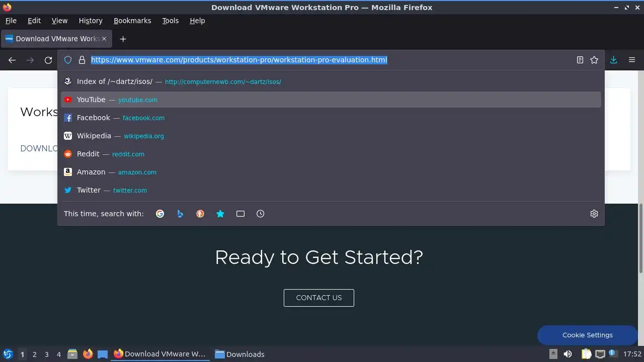Open the File menu
The height and width of the screenshot is (362, 644).
pos(11,21)
